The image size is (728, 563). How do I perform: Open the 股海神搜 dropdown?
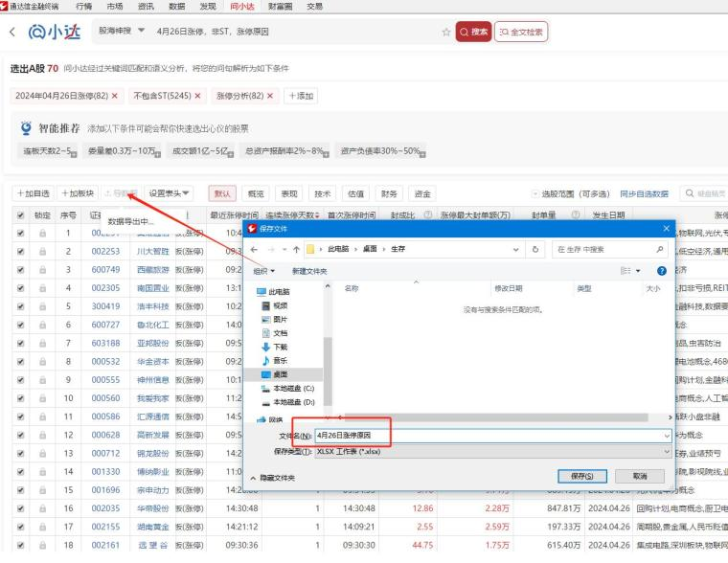pyautogui.click(x=122, y=31)
